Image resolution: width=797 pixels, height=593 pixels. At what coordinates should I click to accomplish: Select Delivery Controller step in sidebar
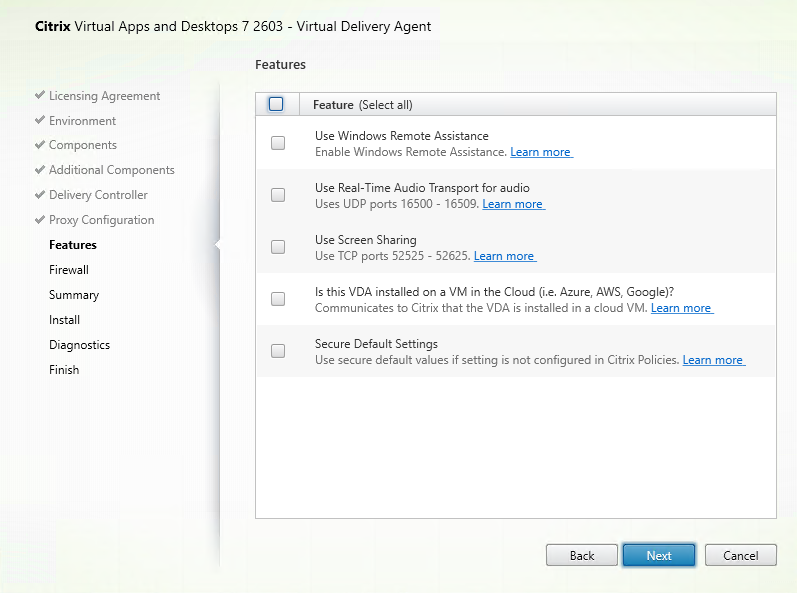98,195
